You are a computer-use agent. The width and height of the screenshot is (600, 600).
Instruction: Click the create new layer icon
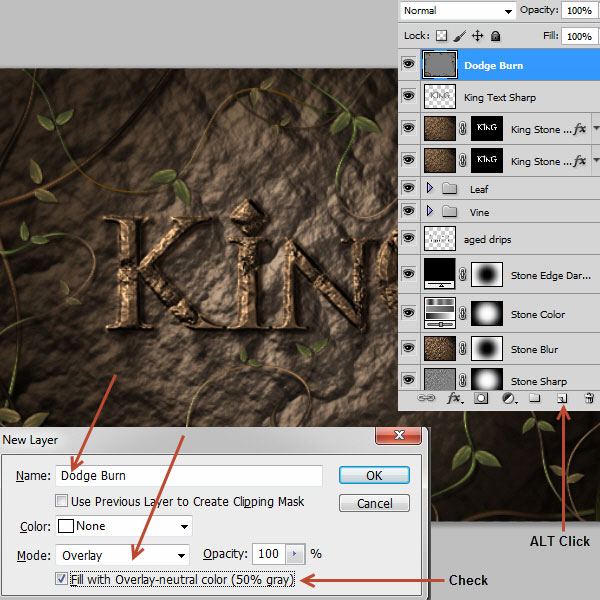pos(562,399)
